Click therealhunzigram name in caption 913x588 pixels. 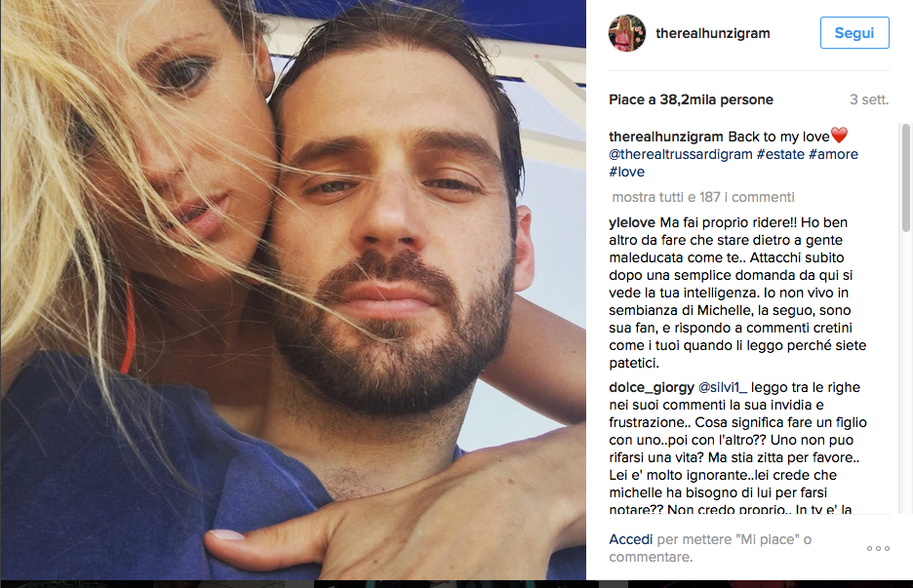[666, 137]
